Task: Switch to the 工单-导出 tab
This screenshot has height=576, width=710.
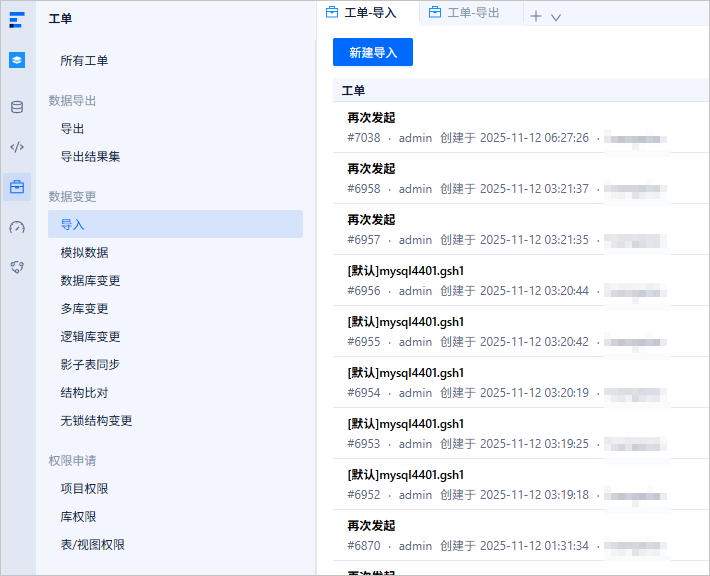Action: 465,13
